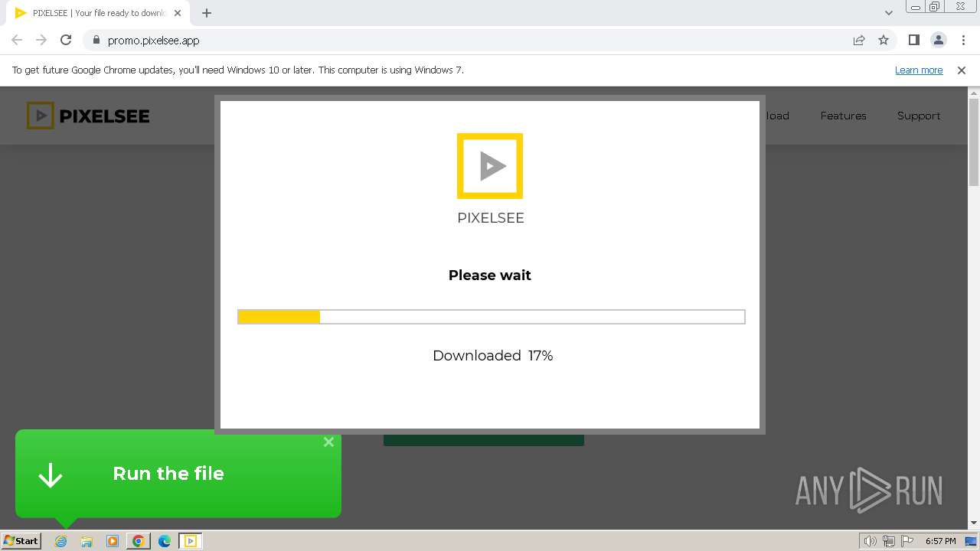Click the green button behind the dialog
The height and width of the screenshot is (551, 980).
click(484, 440)
